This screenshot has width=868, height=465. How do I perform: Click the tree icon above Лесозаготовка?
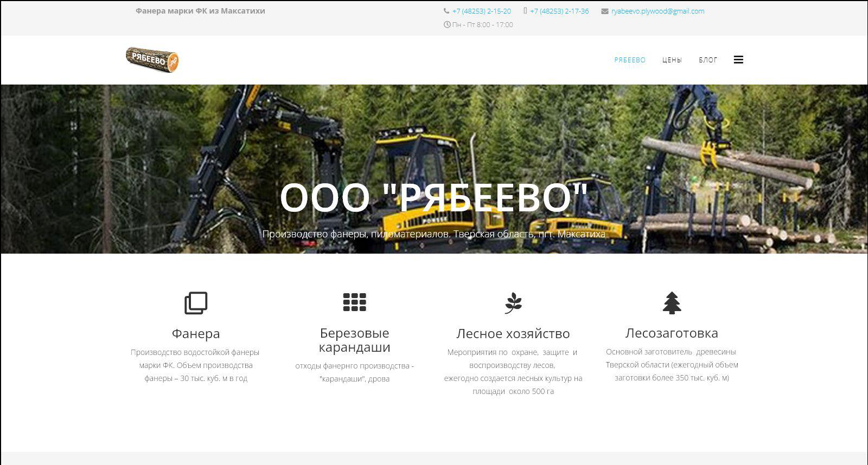tap(672, 303)
